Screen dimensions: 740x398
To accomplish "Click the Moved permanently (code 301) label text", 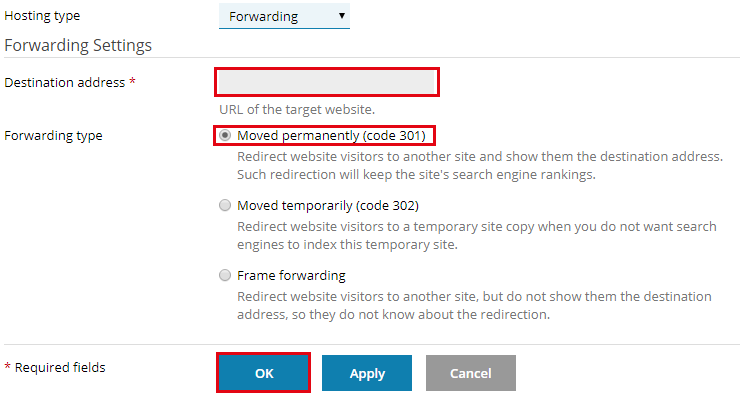I will pyautogui.click(x=331, y=135).
